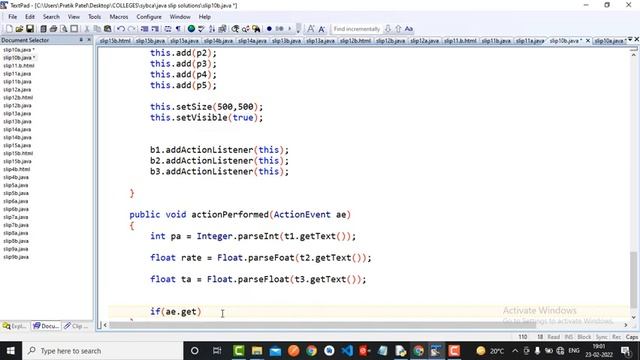Click the Record macro dot icon
This screenshot has height=360, width=640.
click(x=269, y=29)
